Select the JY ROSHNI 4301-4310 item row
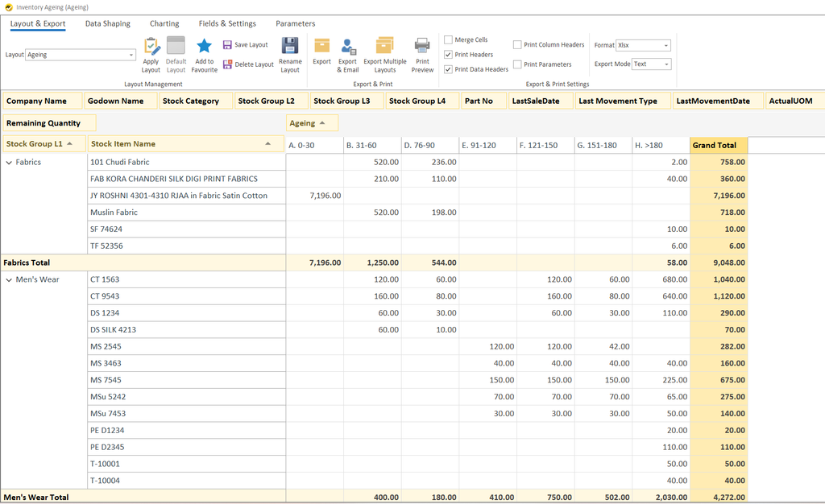 click(187, 196)
